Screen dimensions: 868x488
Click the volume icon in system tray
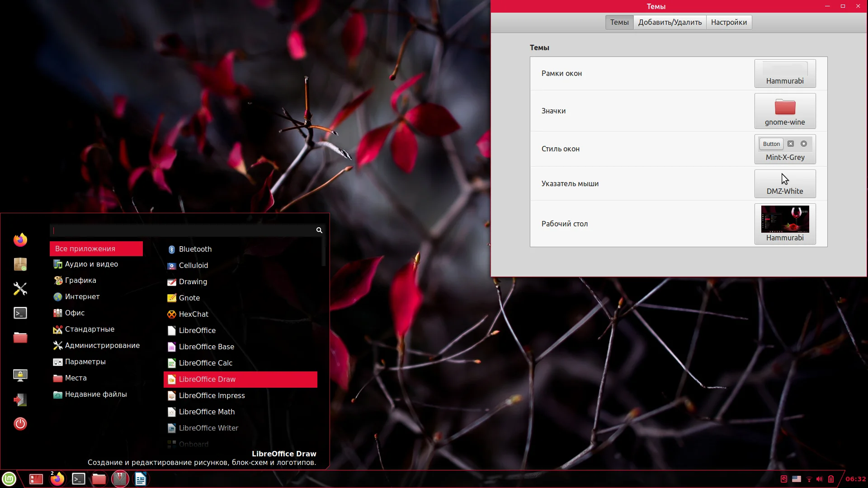click(820, 479)
